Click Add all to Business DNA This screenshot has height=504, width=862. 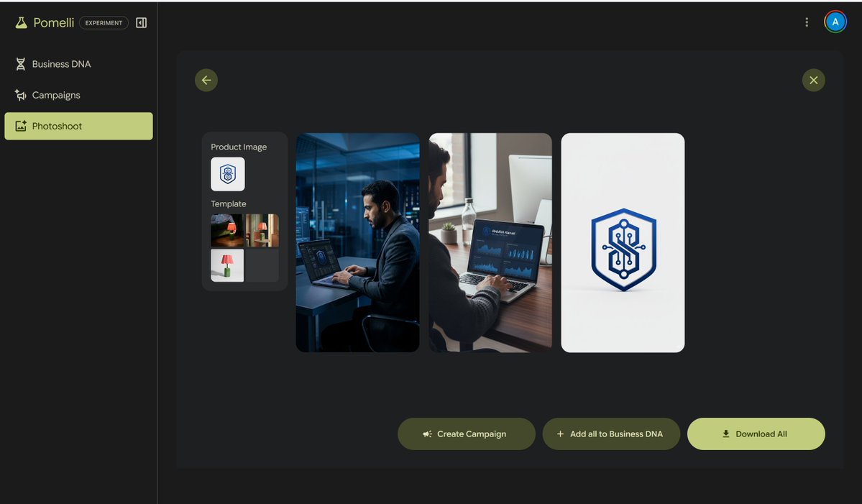pos(611,434)
